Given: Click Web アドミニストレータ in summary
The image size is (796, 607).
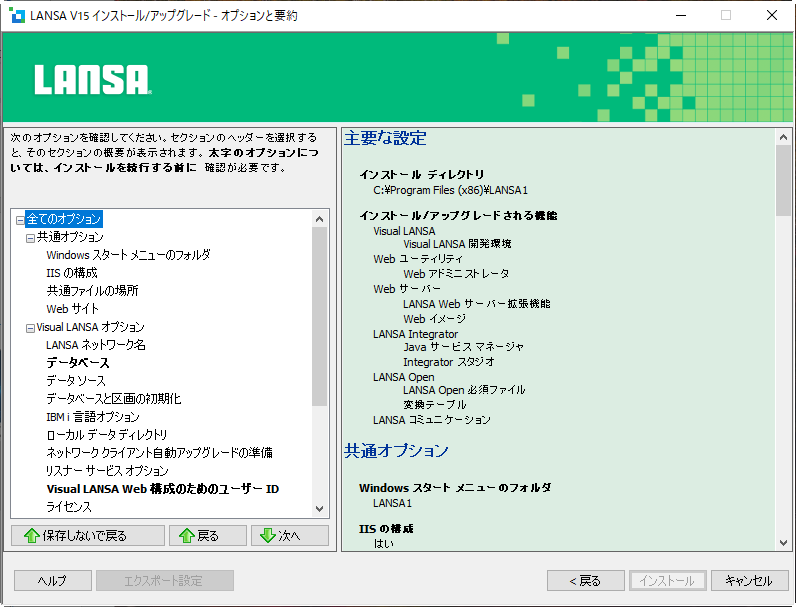Looking at the screenshot, I should (456, 274).
